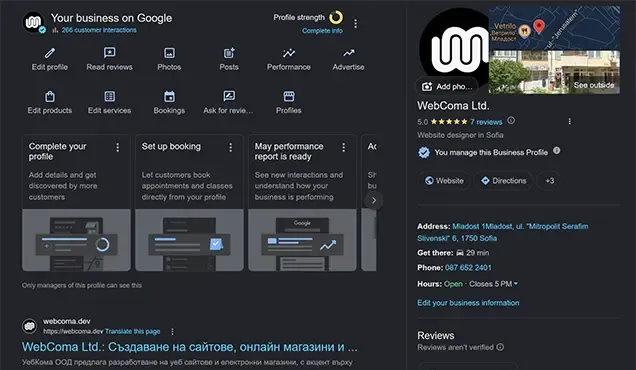
Task: Click info icon beside You manage this Business Profile
Action: [556, 151]
